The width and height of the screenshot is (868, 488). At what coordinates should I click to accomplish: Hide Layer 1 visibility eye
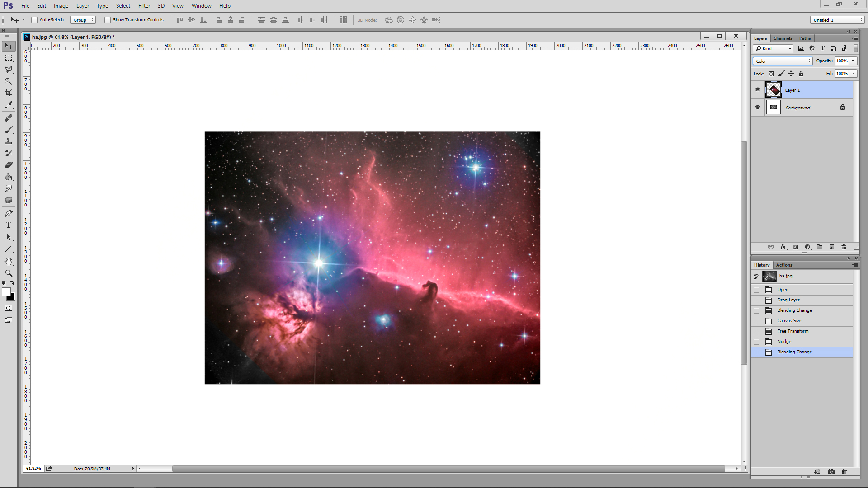click(758, 89)
